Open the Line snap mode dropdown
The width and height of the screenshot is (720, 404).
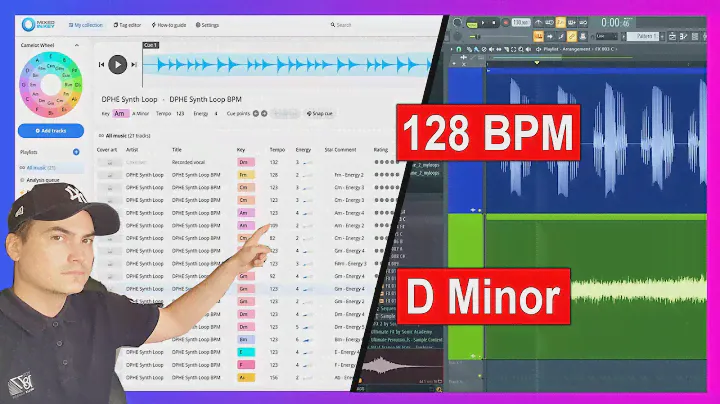(608, 36)
